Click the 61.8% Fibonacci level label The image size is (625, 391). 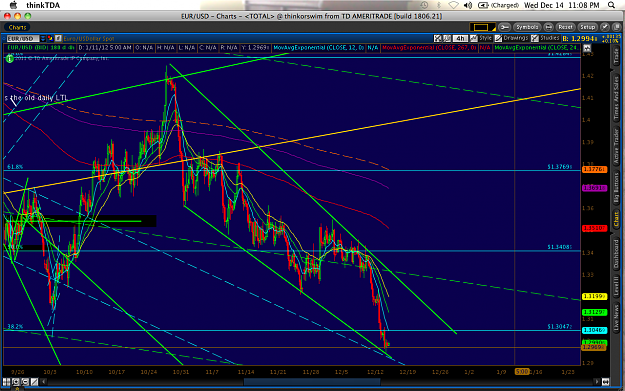(15, 167)
